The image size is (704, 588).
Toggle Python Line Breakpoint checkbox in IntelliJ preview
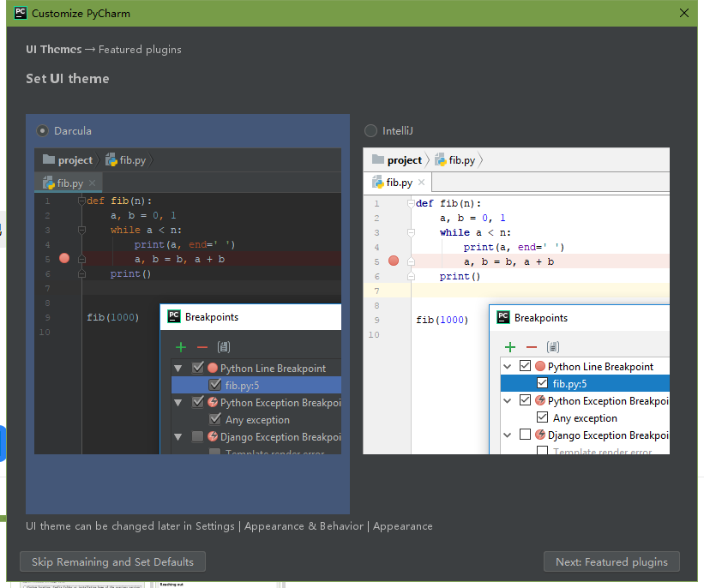click(526, 365)
